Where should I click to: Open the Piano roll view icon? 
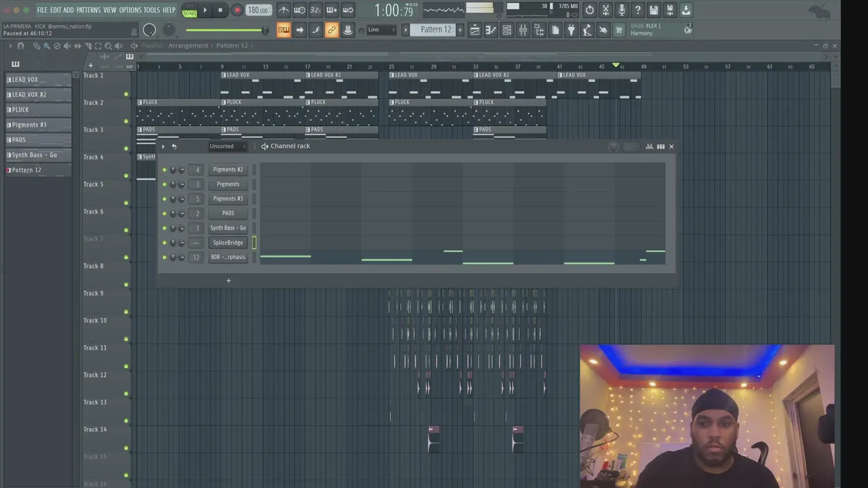(490, 30)
